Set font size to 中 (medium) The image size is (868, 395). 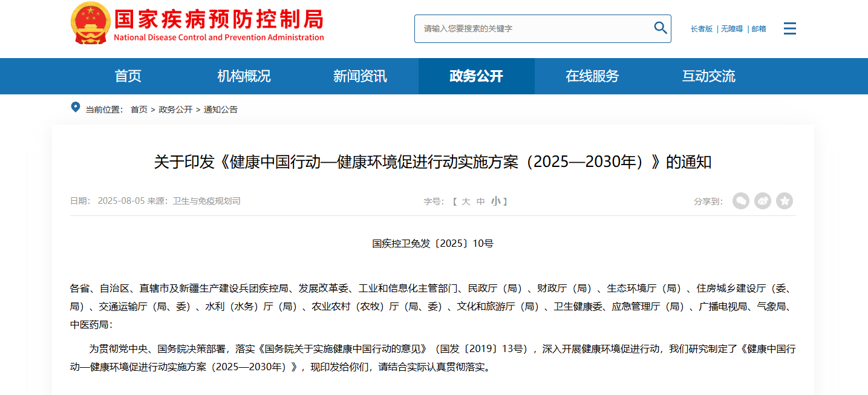point(481,201)
